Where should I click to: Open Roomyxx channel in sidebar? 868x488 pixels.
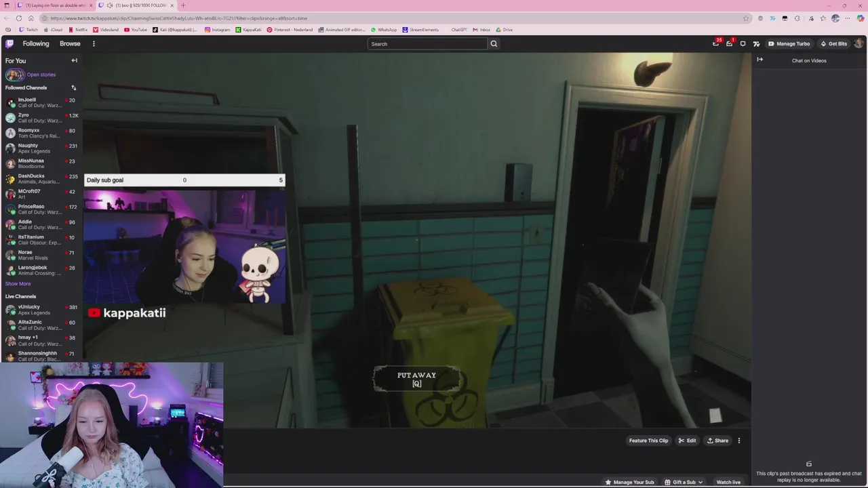41,133
